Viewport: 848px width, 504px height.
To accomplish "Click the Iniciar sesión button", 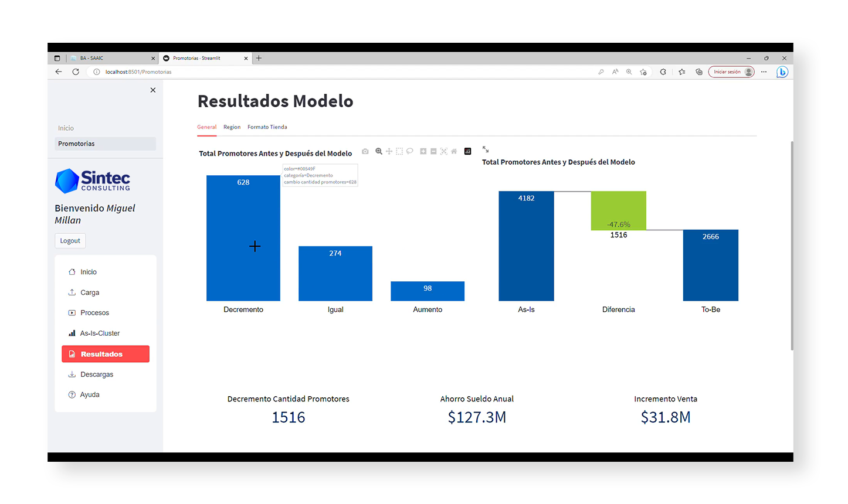I will [731, 71].
